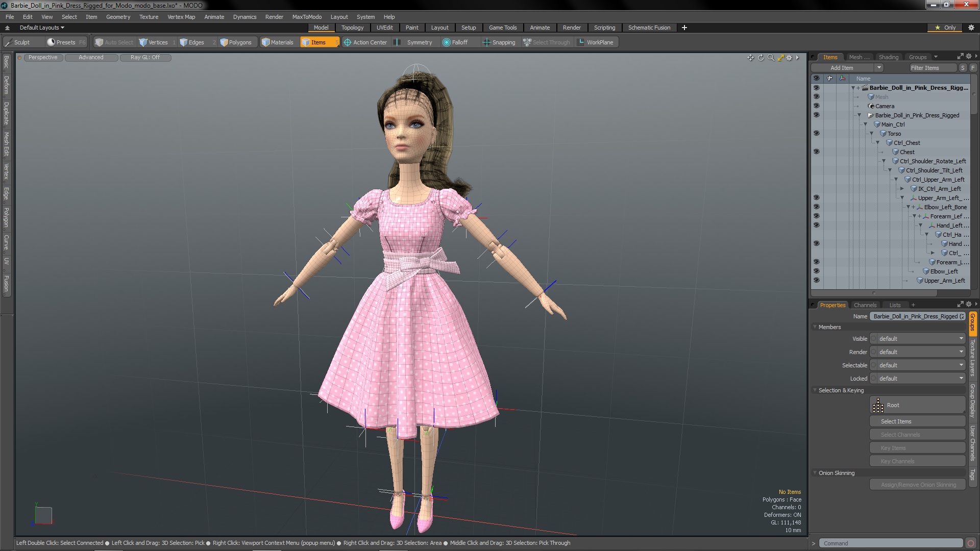Toggle visibility of Elbow_Left item

(816, 271)
